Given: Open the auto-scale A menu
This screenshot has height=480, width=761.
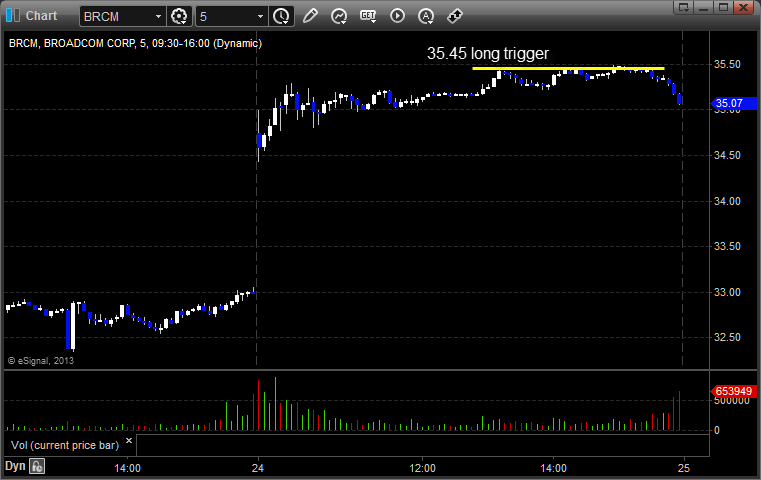Looking at the screenshot, I should [426, 16].
